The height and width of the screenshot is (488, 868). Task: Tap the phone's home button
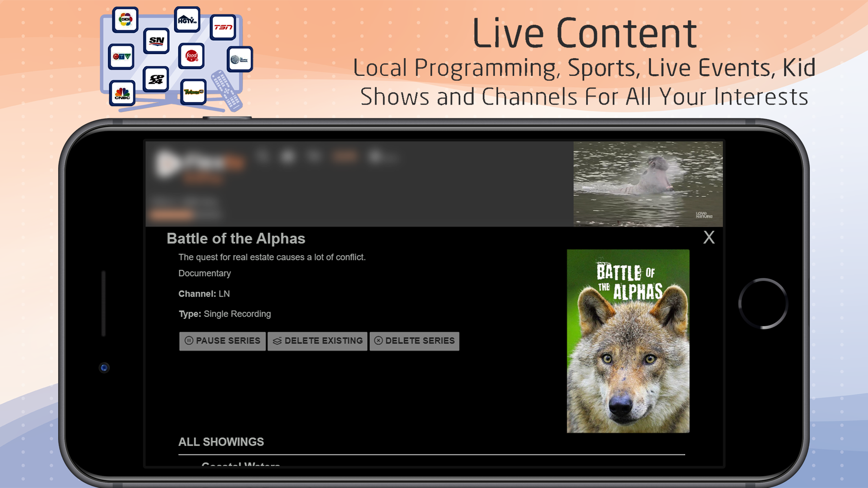[x=763, y=303]
